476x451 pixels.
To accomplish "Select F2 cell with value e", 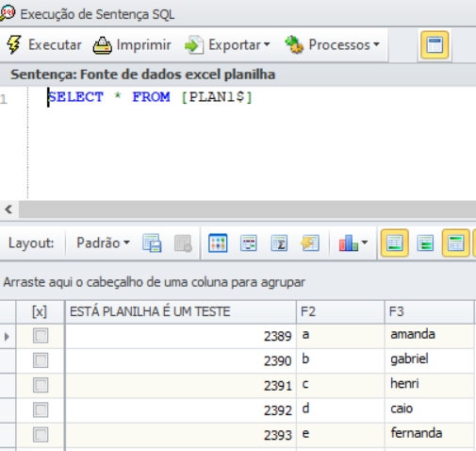I will tap(340, 435).
